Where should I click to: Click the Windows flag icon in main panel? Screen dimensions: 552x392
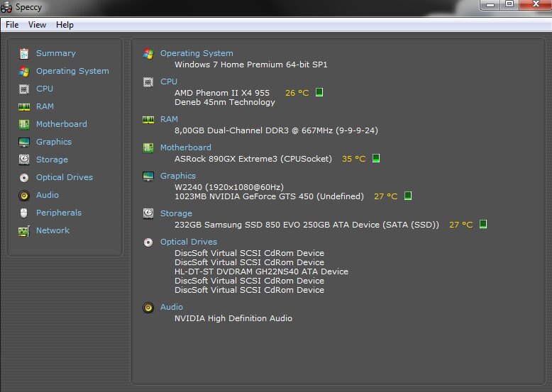coord(148,54)
